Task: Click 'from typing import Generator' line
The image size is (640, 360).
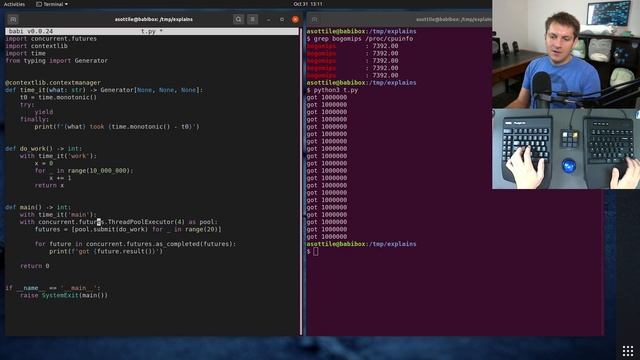Action: click(x=56, y=60)
